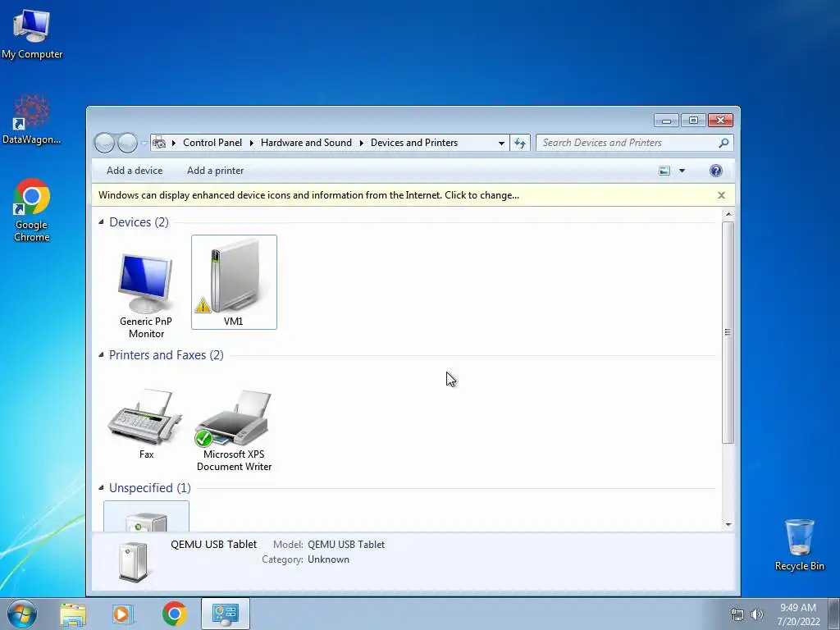Select the Generic PnP Monitor device icon

tap(146, 283)
